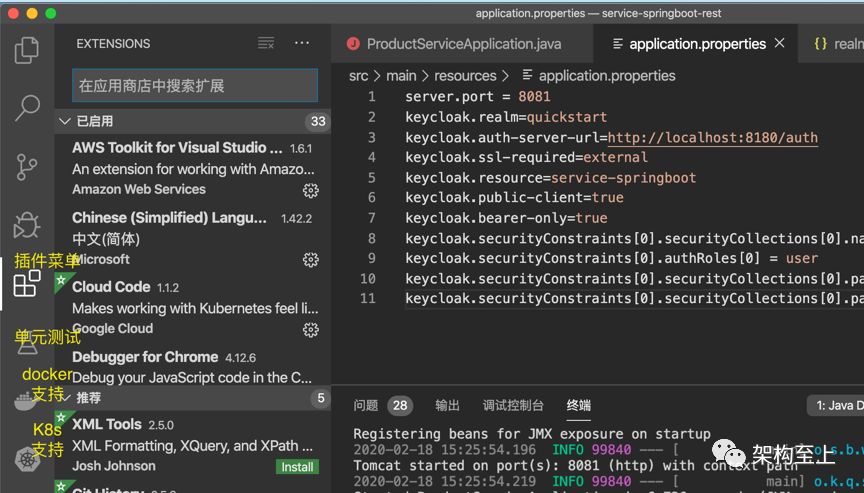Image resolution: width=864 pixels, height=493 pixels.
Task: Open the 问题 problems panel tab
Action: [366, 405]
